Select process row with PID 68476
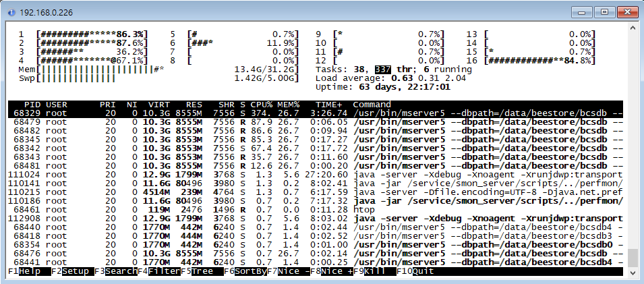This screenshot has width=644, height=284. pos(316,254)
